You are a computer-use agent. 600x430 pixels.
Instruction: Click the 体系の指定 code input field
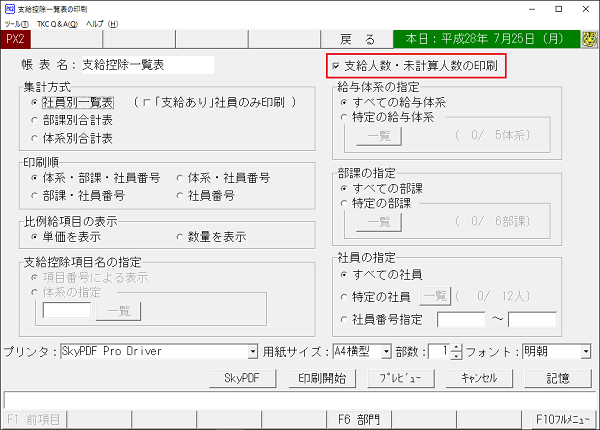point(67,310)
